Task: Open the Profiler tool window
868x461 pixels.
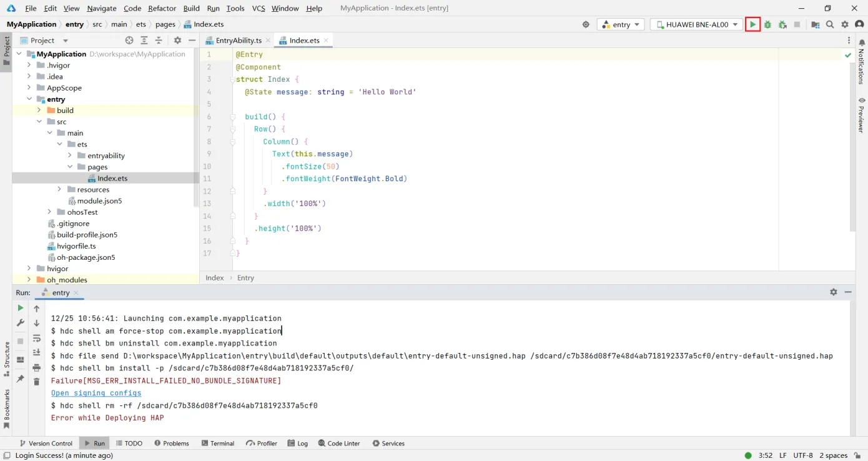Action: point(261,443)
